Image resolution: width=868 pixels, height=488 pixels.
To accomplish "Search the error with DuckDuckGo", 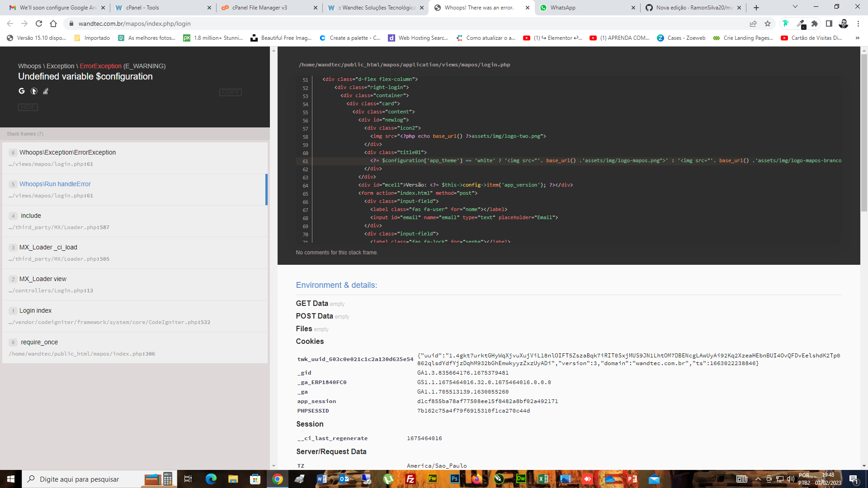I will click(x=34, y=91).
